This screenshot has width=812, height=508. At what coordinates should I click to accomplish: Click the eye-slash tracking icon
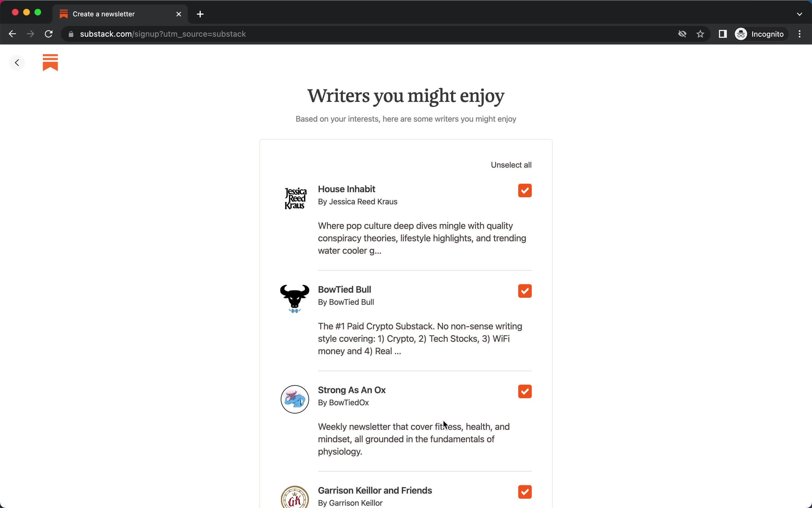(x=682, y=34)
